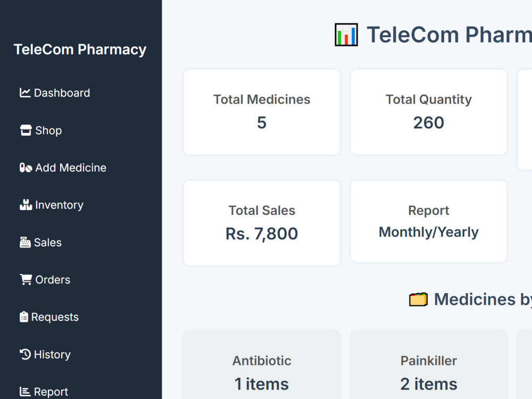The width and height of the screenshot is (532, 399).
Task: Click the Dashboard line-chart icon in sidebar
Action: point(25,93)
